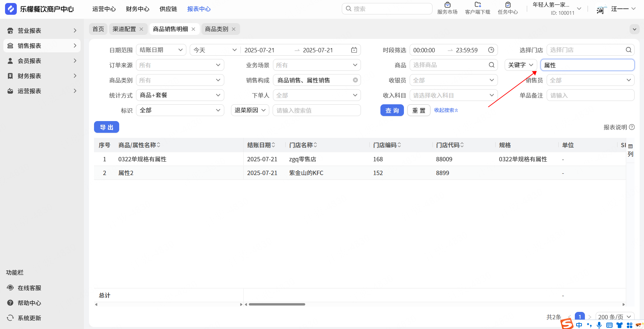Click the horizontal table scrollbar thumb

pyautogui.click(x=277, y=305)
